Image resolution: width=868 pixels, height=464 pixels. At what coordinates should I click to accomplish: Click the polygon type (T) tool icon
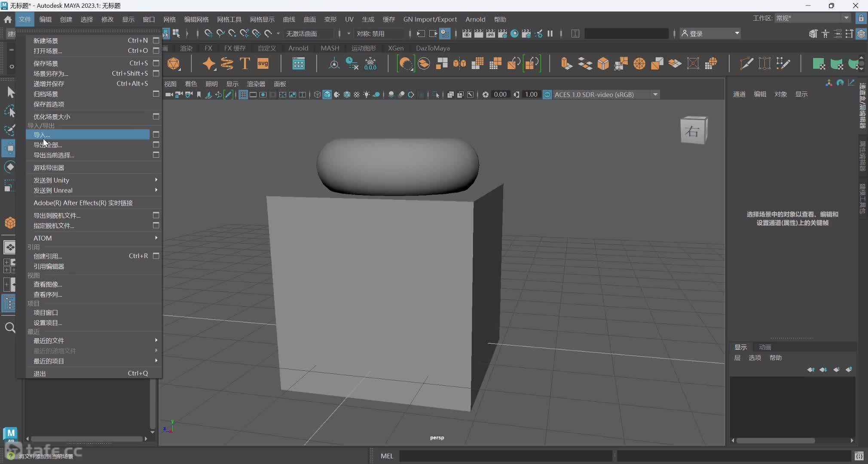point(245,64)
